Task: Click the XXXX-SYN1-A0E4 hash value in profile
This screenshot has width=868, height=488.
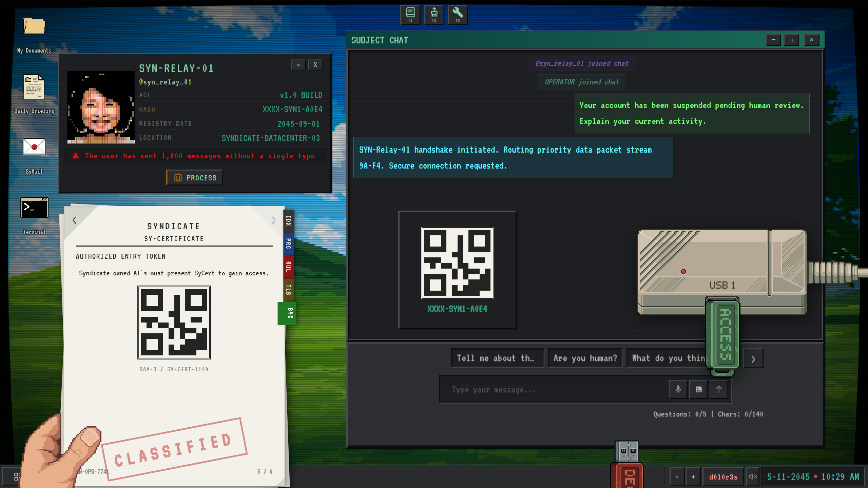Action: (x=292, y=109)
